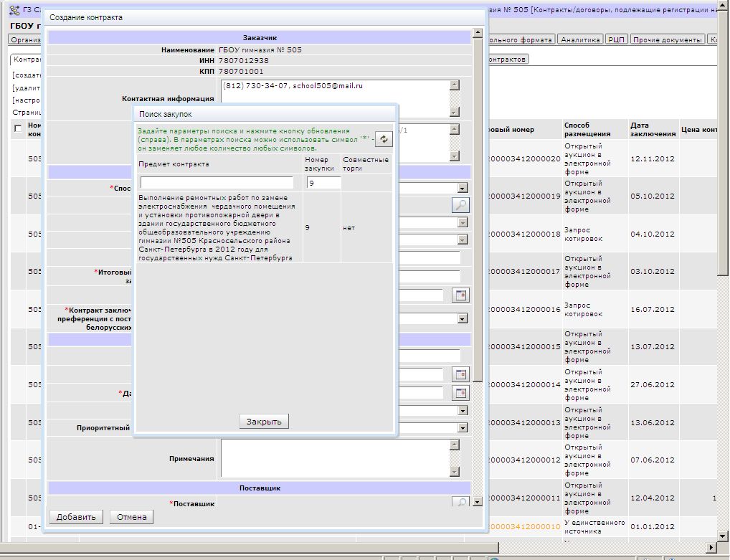
Task: Click the Добавить button
Action: [76, 517]
